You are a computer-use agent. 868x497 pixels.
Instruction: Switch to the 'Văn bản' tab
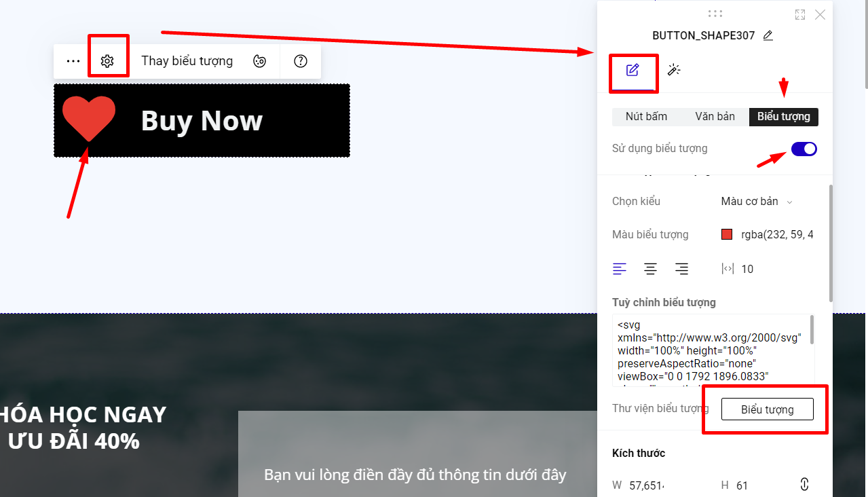(x=715, y=117)
